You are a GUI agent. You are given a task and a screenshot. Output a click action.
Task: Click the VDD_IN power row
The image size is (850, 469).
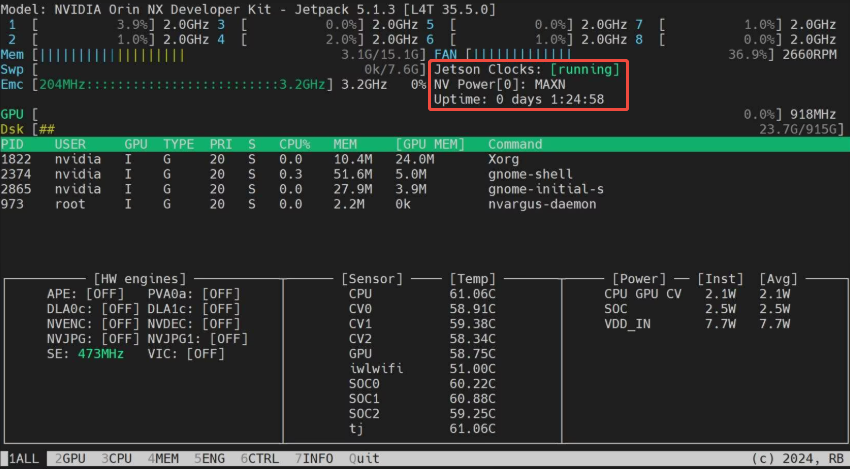pyautogui.click(x=697, y=324)
